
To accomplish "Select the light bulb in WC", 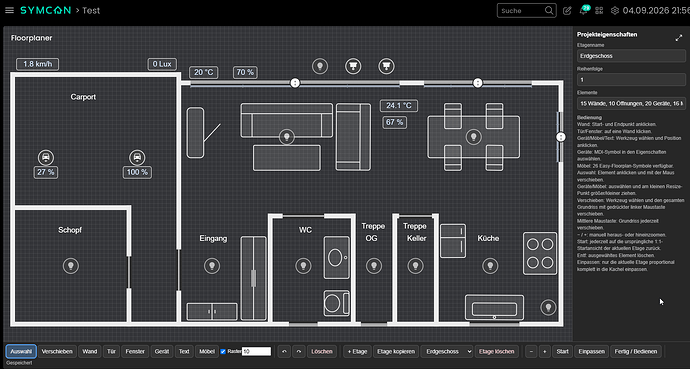I will click(x=303, y=266).
